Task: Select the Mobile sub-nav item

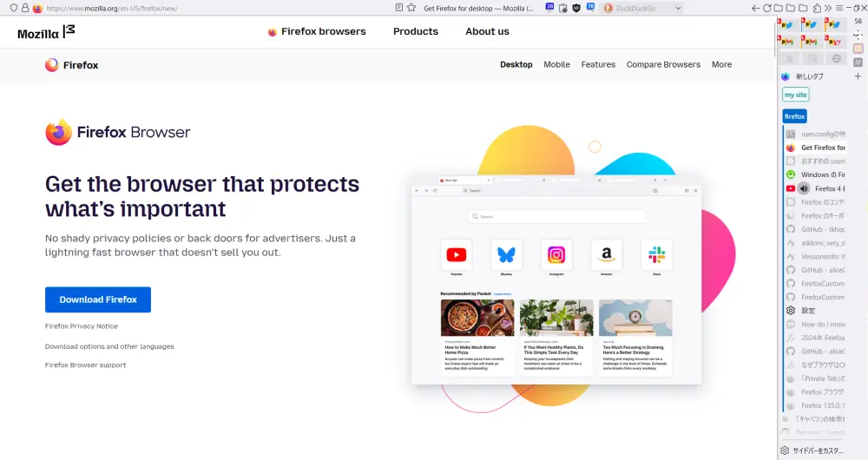Action: (556, 65)
